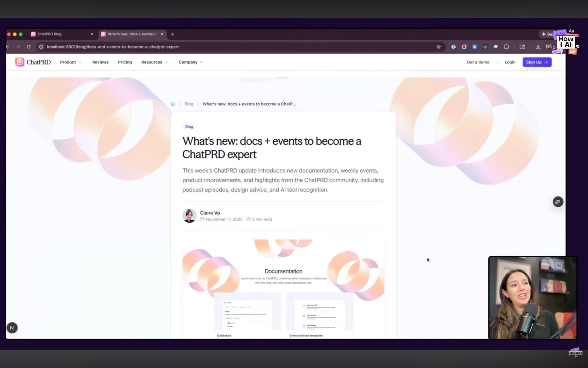The width and height of the screenshot is (588, 368).
Task: Click the ChatPRD logo
Action: tap(33, 62)
